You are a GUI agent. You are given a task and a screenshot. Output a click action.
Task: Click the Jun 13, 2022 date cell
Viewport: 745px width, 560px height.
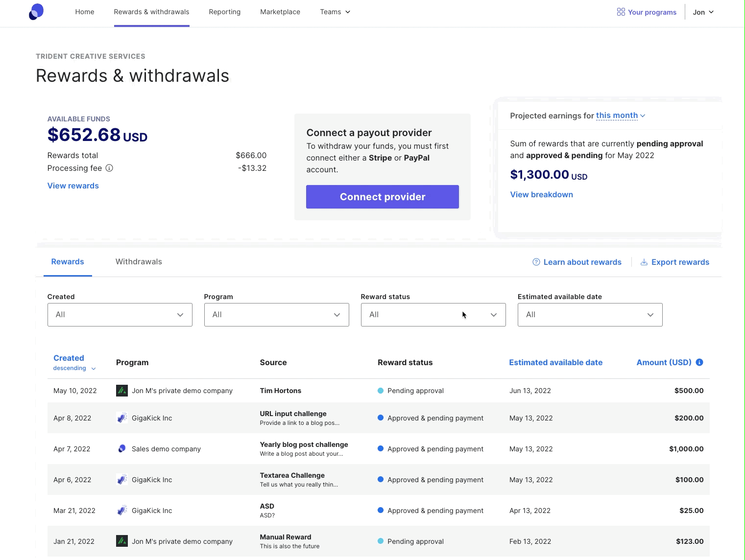tap(530, 391)
